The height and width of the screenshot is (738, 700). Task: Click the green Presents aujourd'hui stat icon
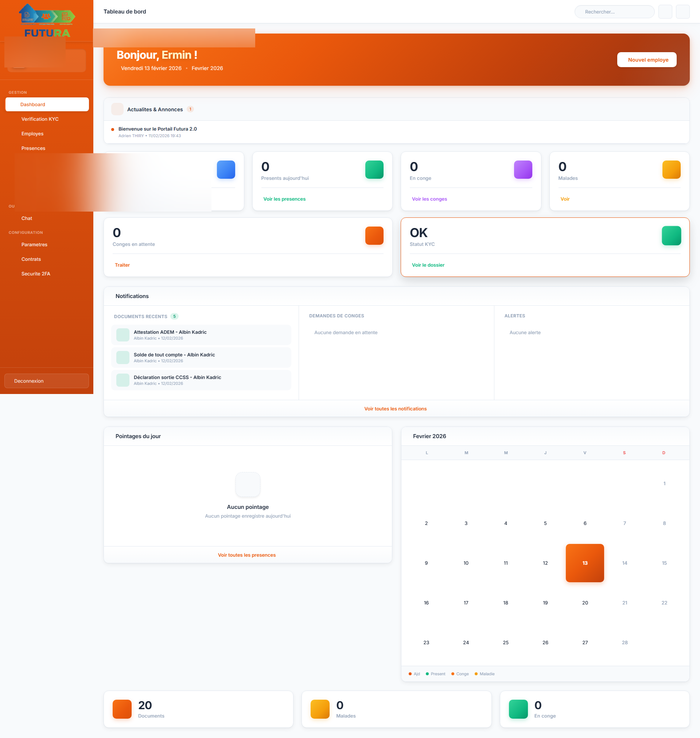[x=374, y=170]
